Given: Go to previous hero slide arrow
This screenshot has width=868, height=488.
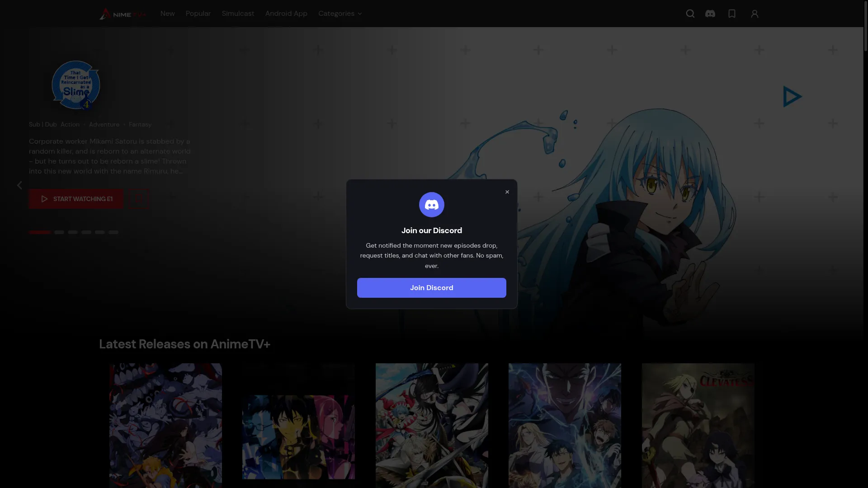Looking at the screenshot, I should pyautogui.click(x=19, y=185).
